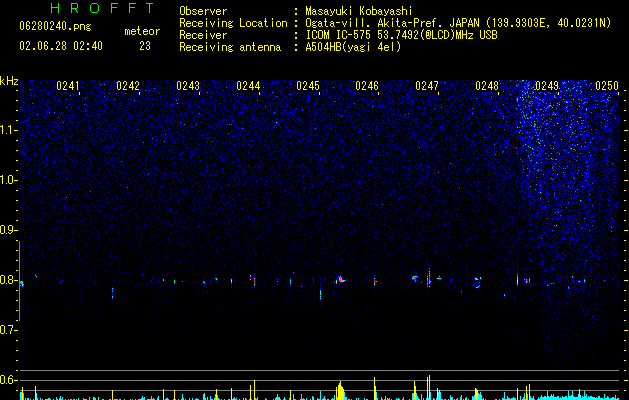629x400 pixels.
Task: Click the wide yellow amplitude burst below 0245
Action: (x=341, y=391)
